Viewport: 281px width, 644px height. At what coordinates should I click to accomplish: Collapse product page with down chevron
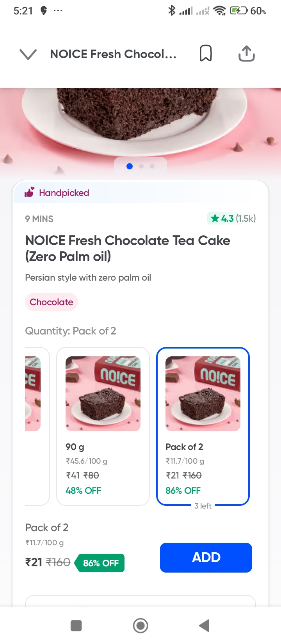28,54
